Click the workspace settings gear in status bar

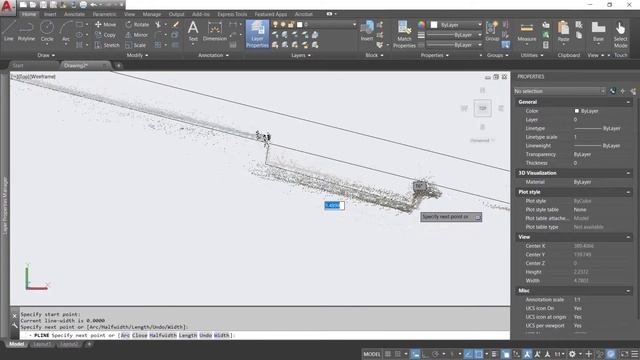click(572, 354)
